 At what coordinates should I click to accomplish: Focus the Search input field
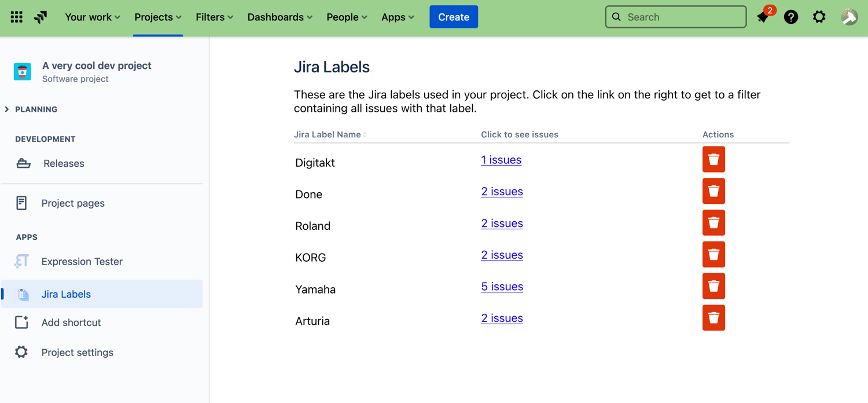point(676,17)
